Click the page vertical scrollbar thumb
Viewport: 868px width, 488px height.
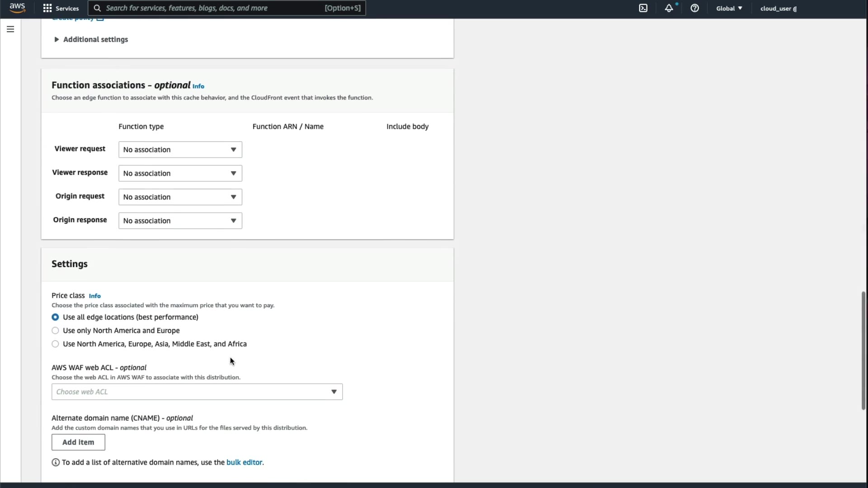863,350
